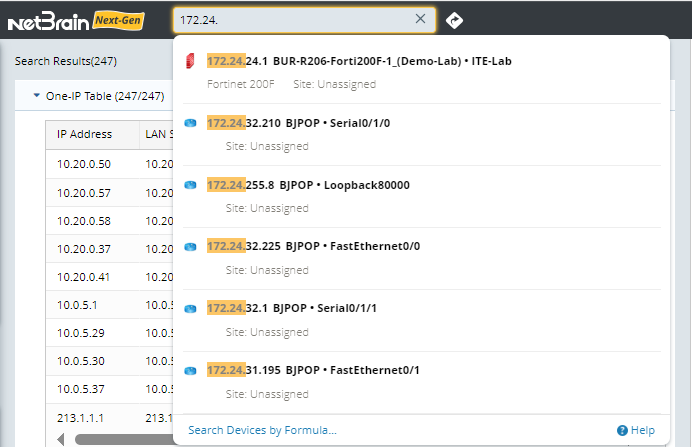Click the Help question mark icon
The width and height of the screenshot is (692, 447).
click(x=622, y=431)
